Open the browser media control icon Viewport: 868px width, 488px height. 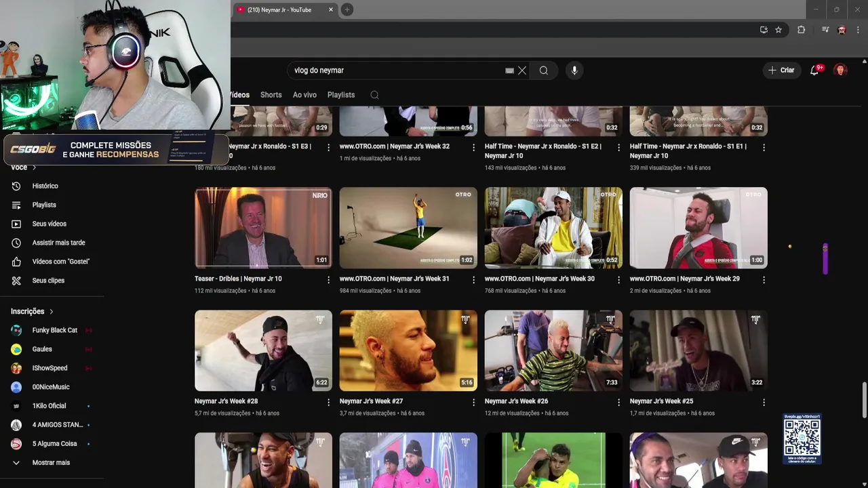tap(825, 30)
